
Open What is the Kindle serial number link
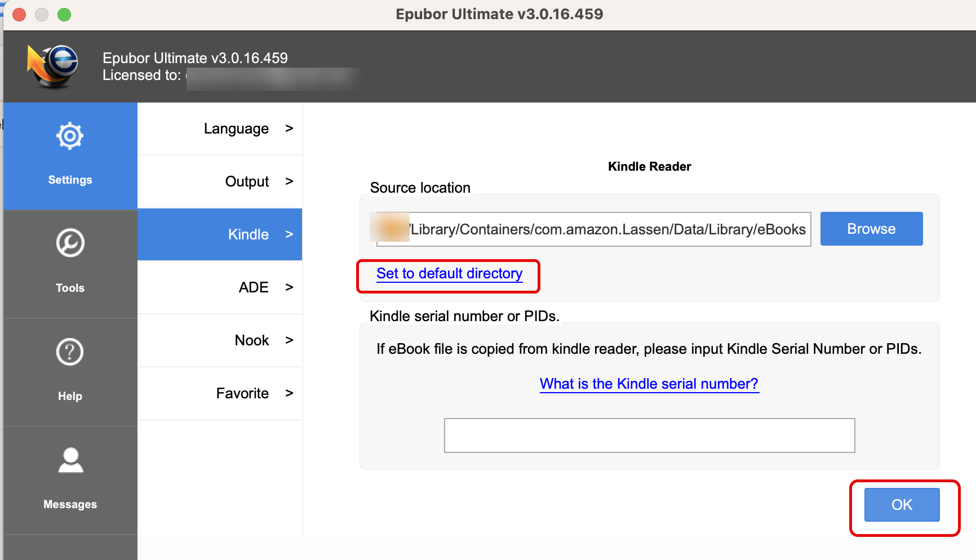click(x=649, y=384)
